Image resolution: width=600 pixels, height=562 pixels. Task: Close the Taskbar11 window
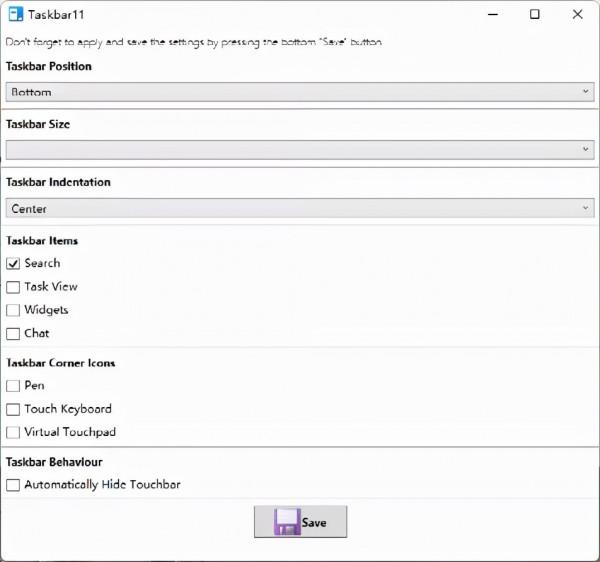pyautogui.click(x=578, y=15)
